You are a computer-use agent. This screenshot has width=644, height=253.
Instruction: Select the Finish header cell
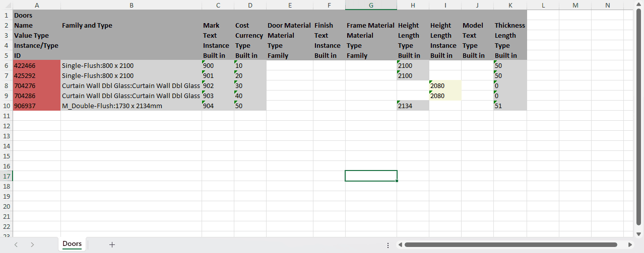pos(329,25)
